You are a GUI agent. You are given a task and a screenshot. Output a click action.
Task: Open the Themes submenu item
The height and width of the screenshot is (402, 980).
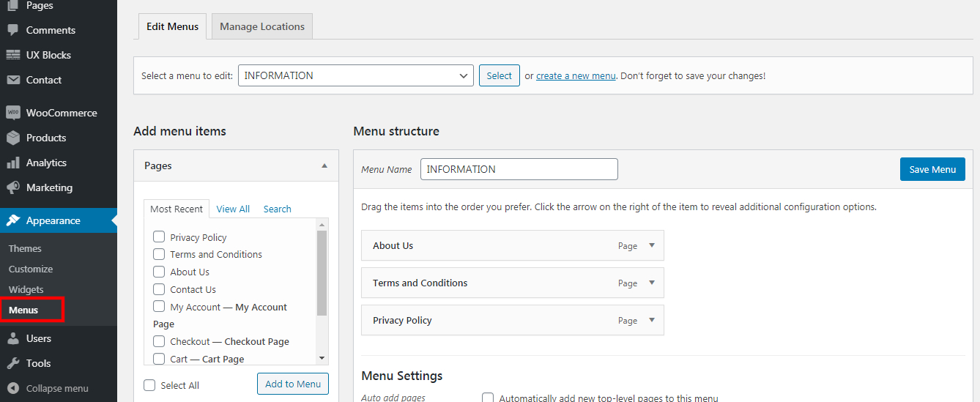(25, 248)
